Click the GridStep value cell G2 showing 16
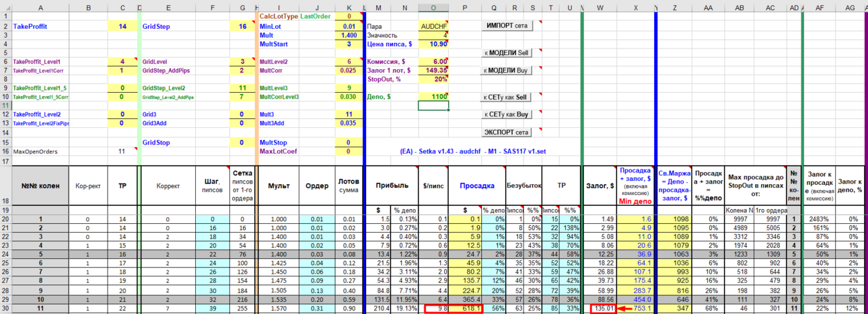The height and width of the screenshot is (314, 868). [x=242, y=26]
